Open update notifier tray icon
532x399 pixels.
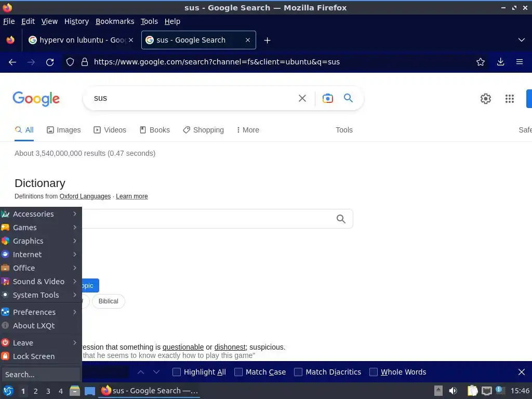(499, 390)
